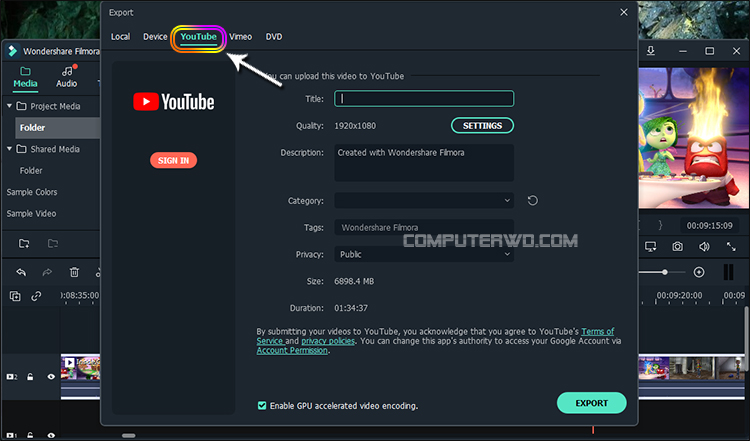Click the Description text box
Viewport: 750px width, 441px height.
click(424, 163)
